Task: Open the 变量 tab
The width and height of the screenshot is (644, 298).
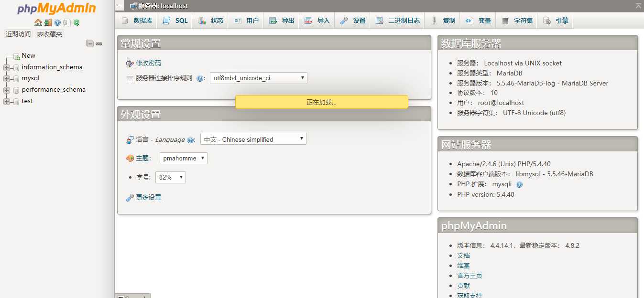Action: [x=479, y=21]
